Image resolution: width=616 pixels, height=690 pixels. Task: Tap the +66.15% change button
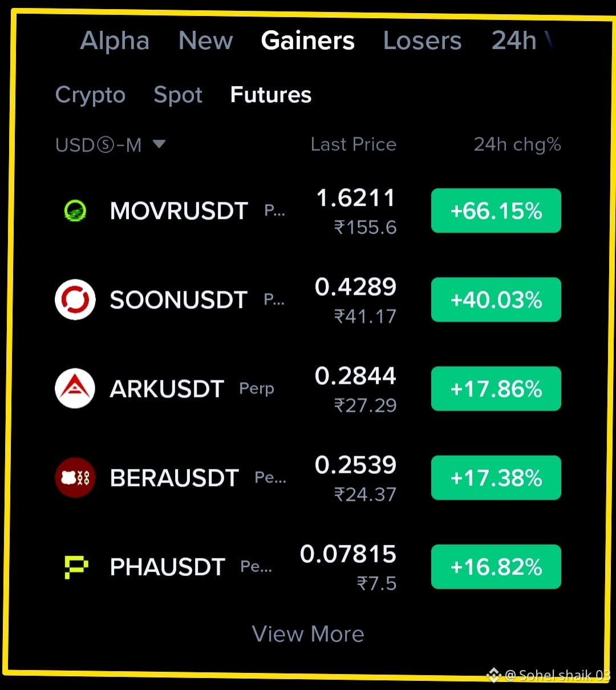(x=496, y=211)
